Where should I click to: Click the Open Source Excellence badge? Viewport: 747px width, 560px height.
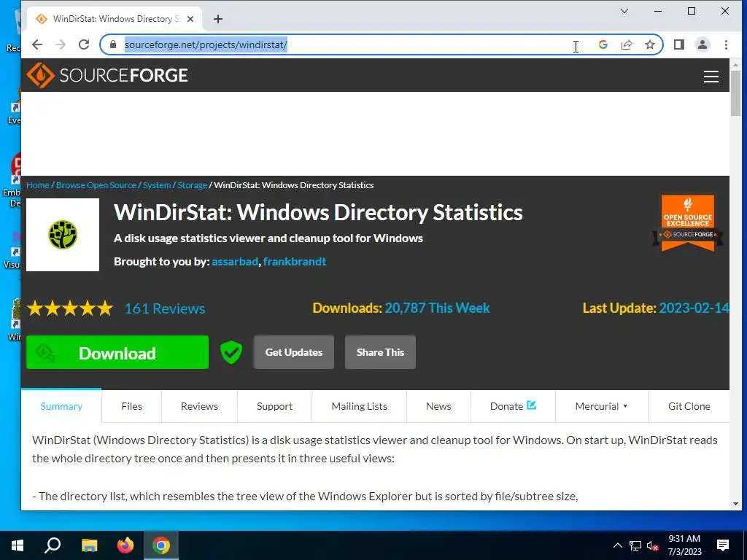pyautogui.click(x=687, y=223)
